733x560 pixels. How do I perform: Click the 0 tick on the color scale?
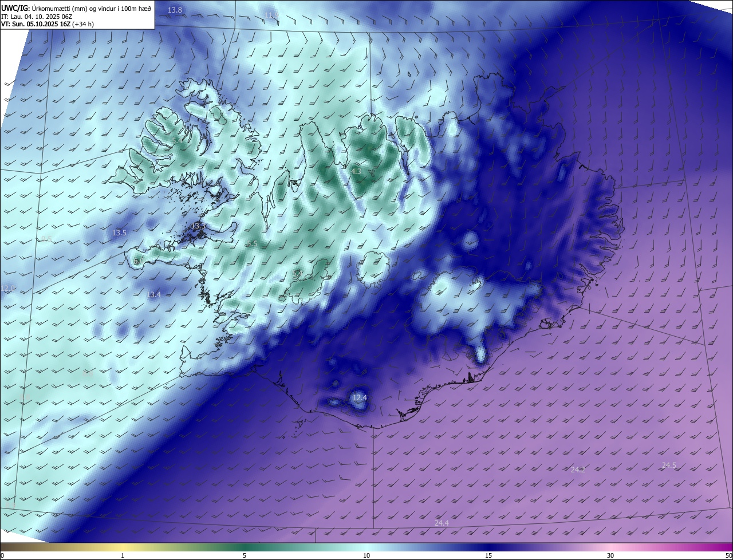(2, 555)
